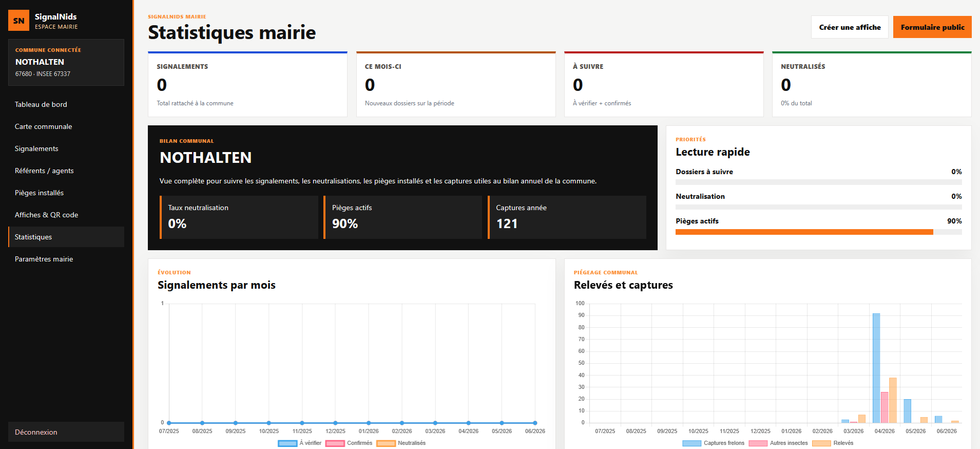Select Référents / agents menu item
This screenshot has width=980, height=449.
(66, 171)
